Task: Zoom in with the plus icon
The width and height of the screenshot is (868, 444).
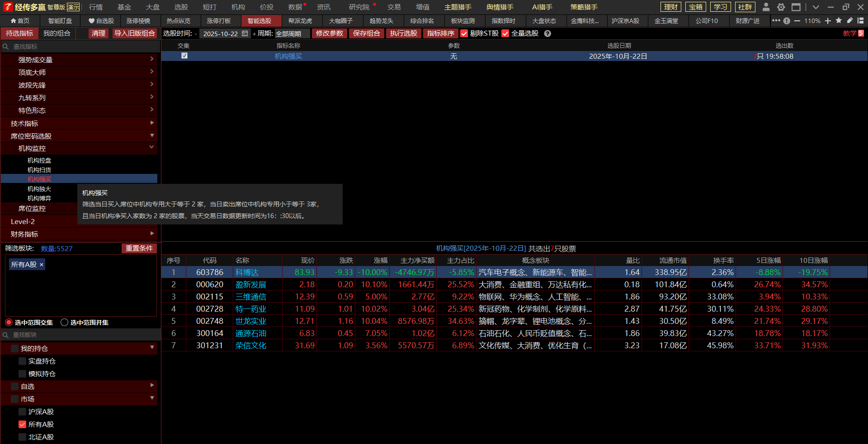Action: coord(828,21)
